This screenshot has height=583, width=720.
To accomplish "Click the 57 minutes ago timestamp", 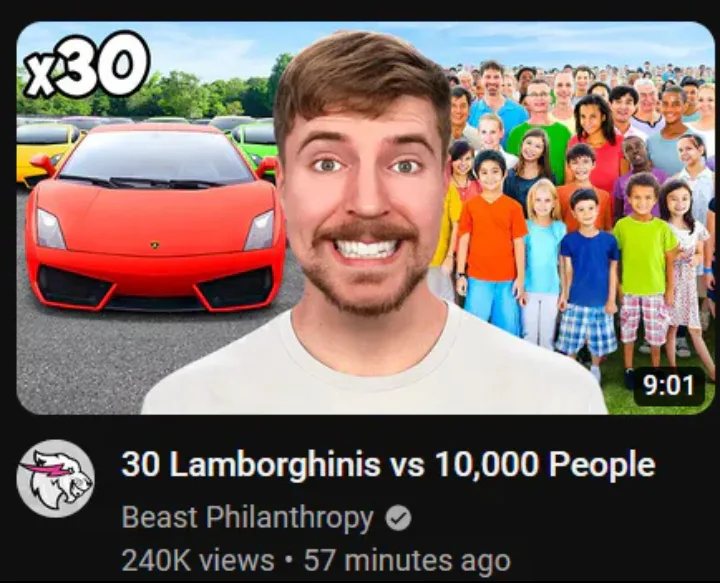I will tap(407, 561).
